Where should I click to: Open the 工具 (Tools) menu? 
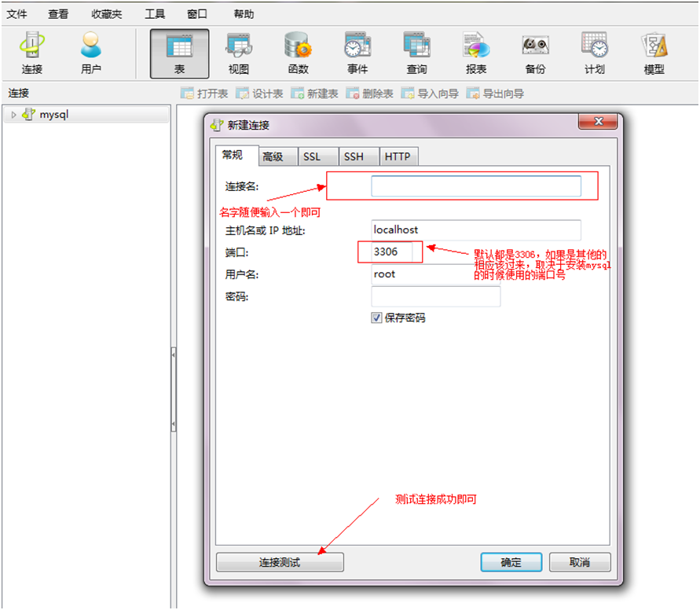155,14
